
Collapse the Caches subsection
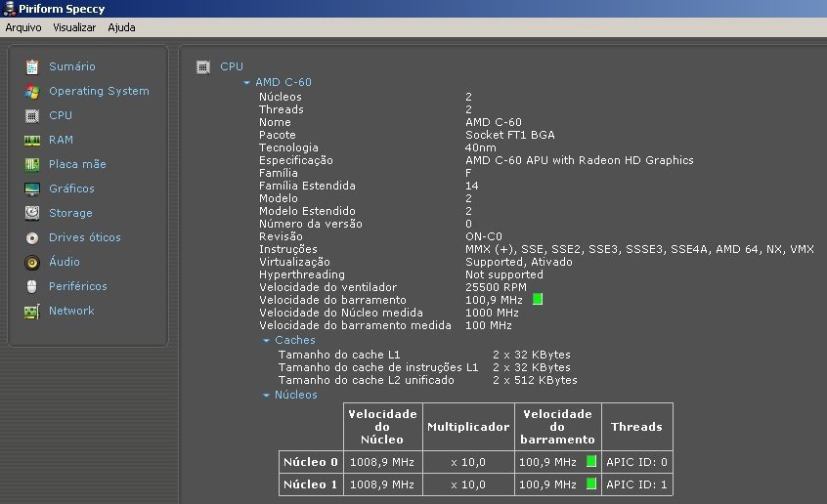[266, 341]
